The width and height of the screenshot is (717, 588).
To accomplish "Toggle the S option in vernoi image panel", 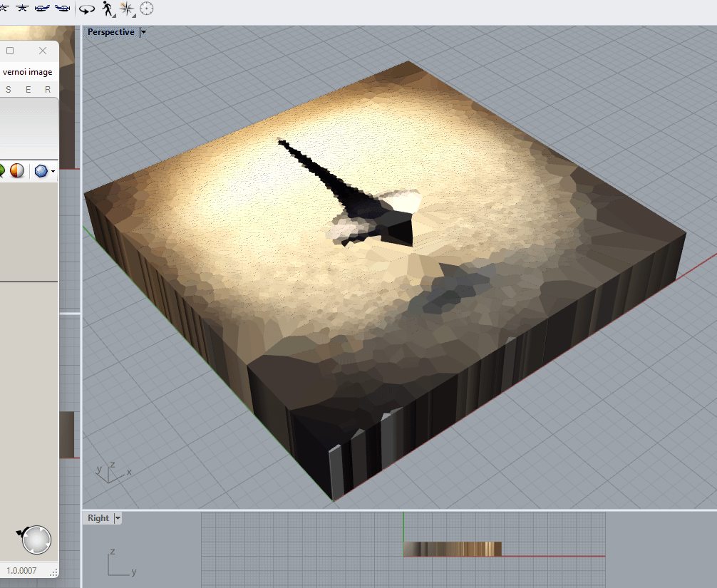I will [x=8, y=89].
